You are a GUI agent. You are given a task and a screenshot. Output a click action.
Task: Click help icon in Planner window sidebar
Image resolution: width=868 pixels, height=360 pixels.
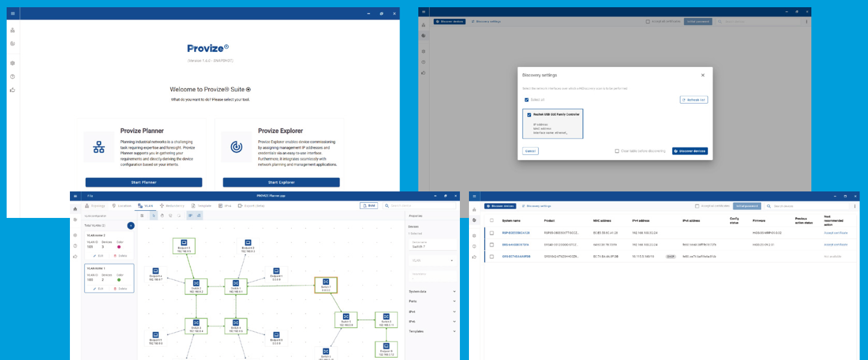(75, 246)
